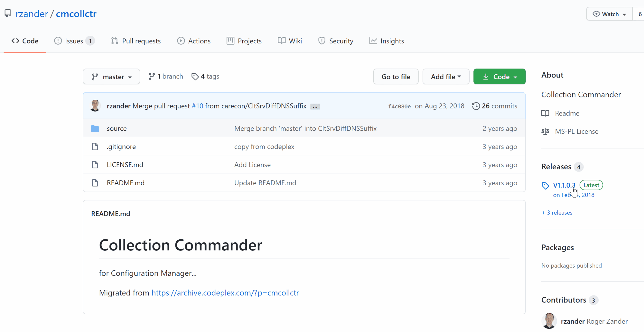This screenshot has width=644, height=332.
Task: Click the commits history clock icon
Action: pyautogui.click(x=476, y=106)
